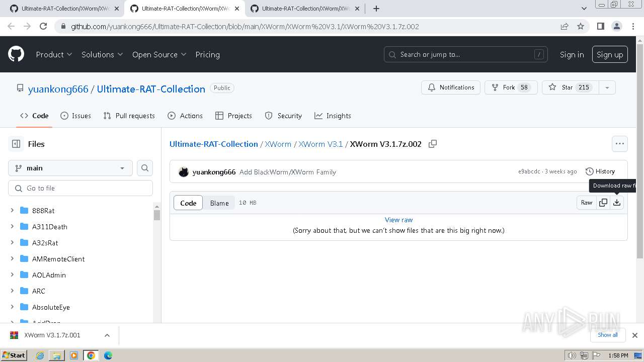Viewport: 644px width, 362px height.
Task: Open the Pricing page
Action: [207, 54]
